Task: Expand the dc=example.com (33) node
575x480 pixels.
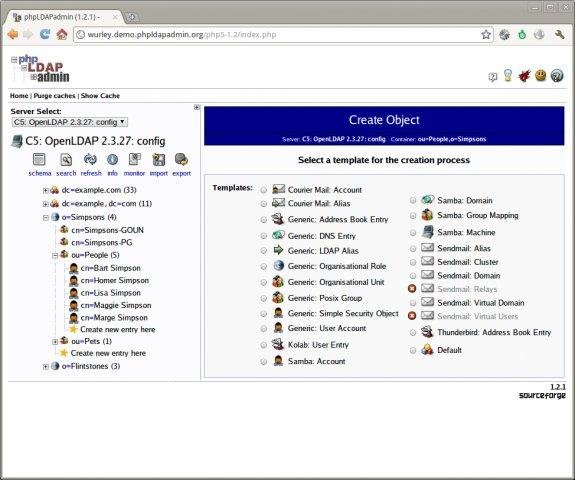Action: pos(45,190)
